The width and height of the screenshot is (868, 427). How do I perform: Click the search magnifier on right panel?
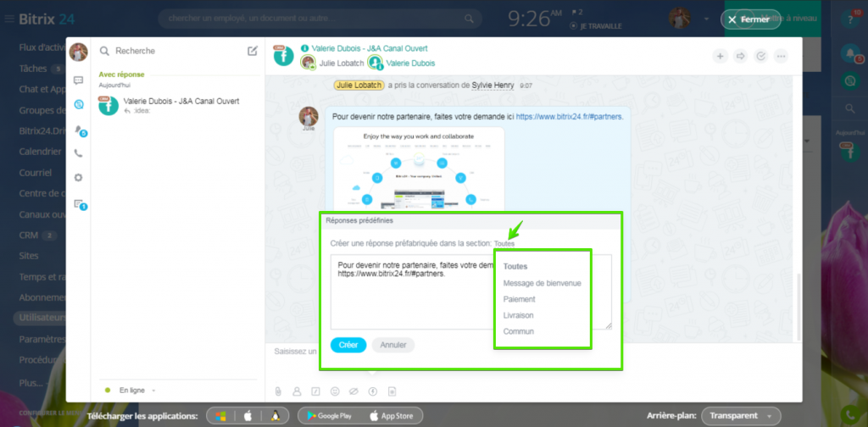[x=850, y=109]
